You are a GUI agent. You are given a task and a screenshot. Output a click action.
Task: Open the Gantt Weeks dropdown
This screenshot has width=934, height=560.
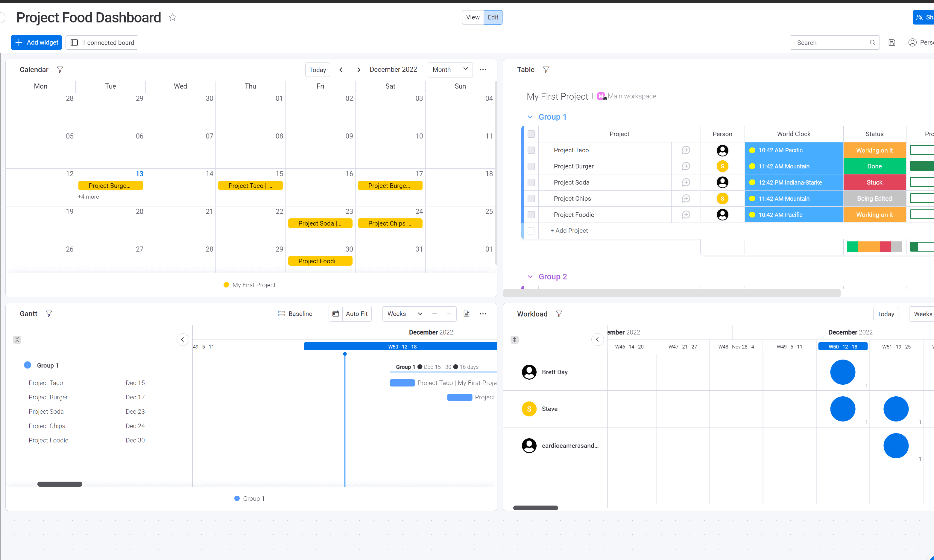point(404,314)
